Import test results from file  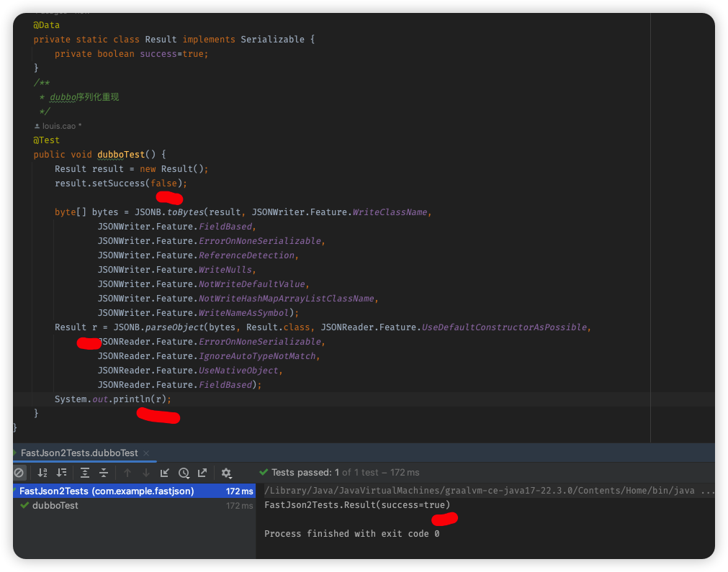(x=165, y=472)
